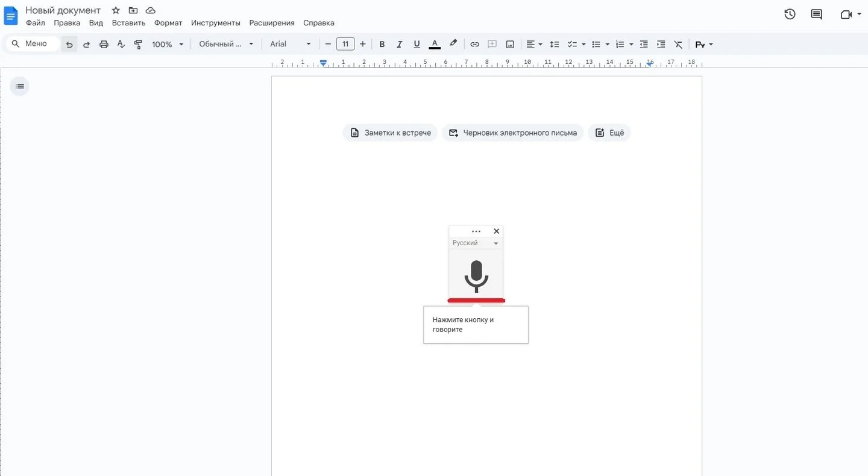This screenshot has width=868, height=476.
Task: Open the Справка menu
Action: tap(319, 23)
